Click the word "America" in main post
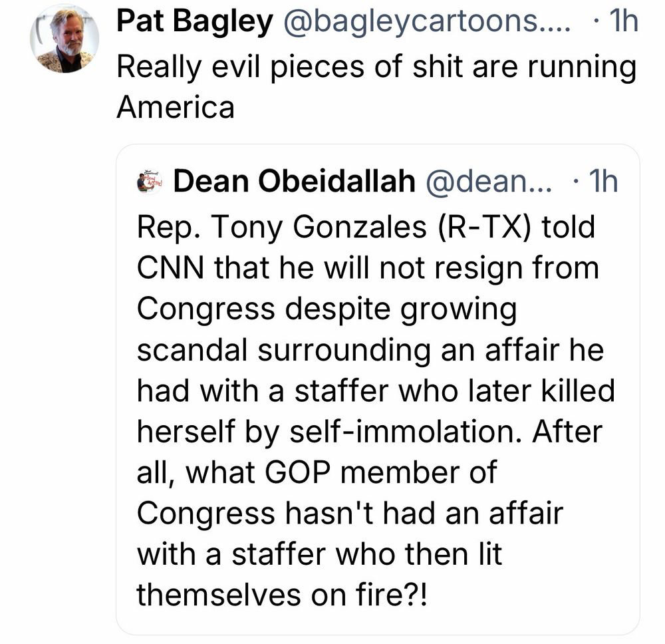The height and width of the screenshot is (644, 665). coord(176,107)
